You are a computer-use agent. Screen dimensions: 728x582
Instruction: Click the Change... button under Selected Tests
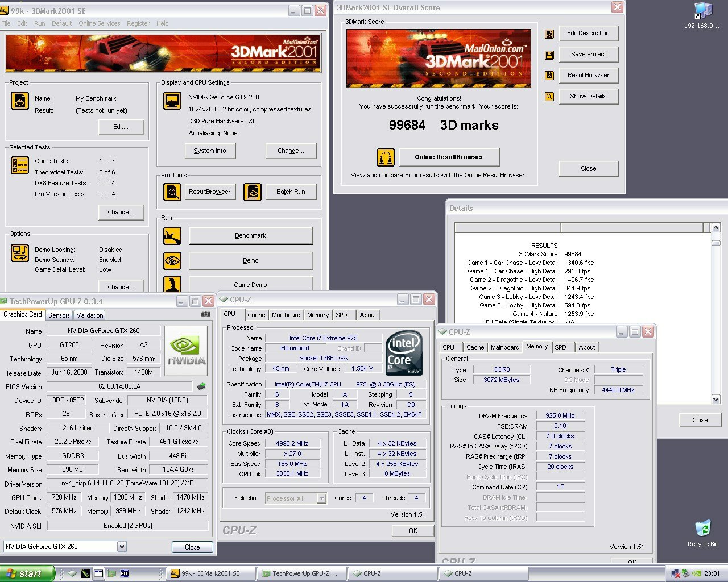[121, 212]
